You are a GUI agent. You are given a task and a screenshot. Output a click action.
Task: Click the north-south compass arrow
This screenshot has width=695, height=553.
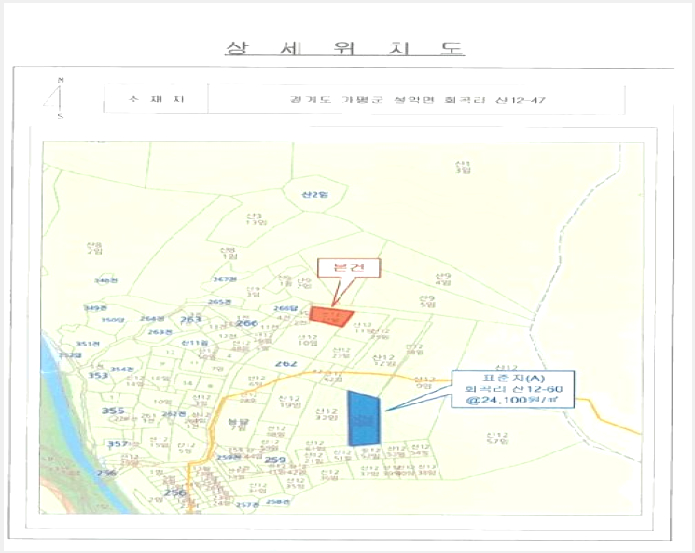[55, 98]
